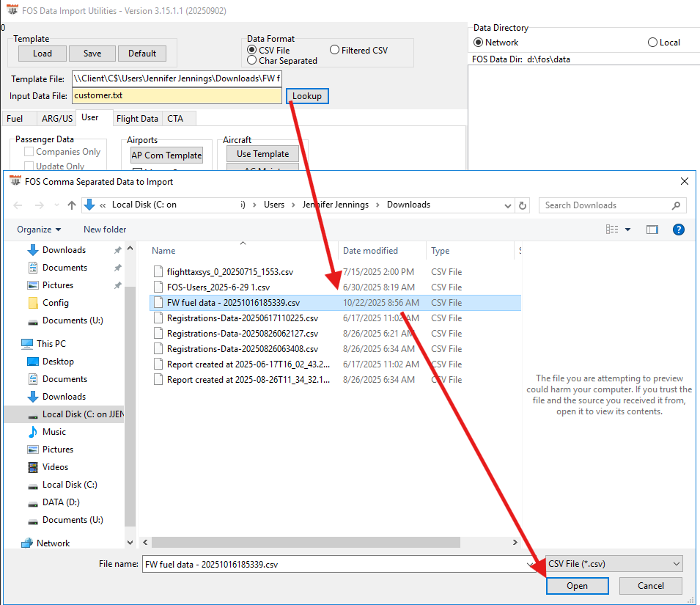Click the refresh icon in address bar
The height and width of the screenshot is (605, 700).
pos(522,205)
